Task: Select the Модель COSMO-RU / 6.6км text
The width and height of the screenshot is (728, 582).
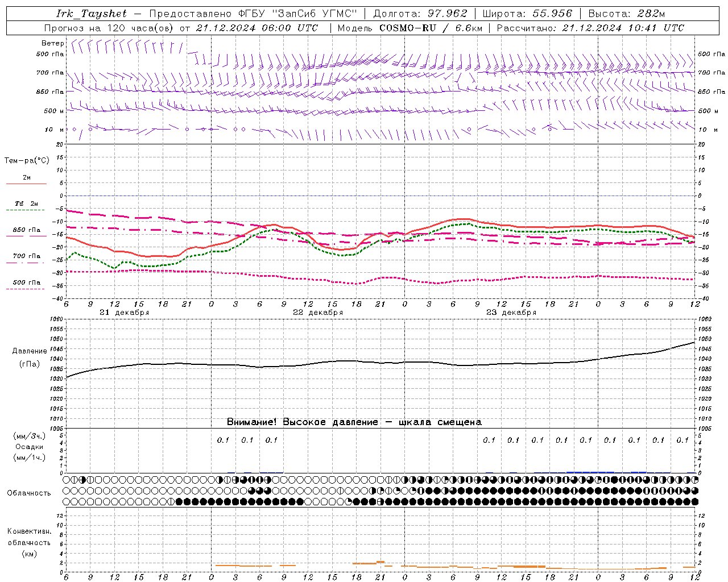Action: (x=410, y=28)
